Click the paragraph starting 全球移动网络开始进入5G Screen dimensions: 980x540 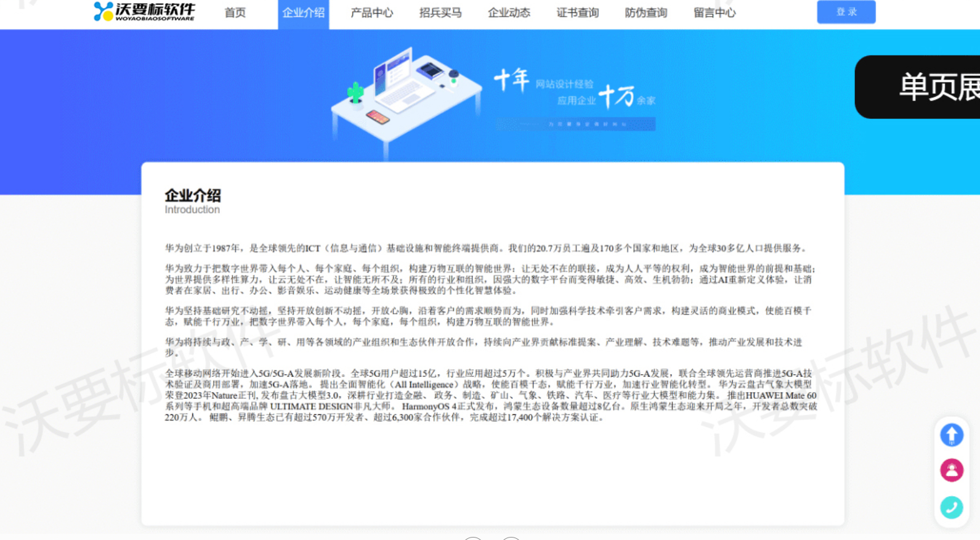491,395
